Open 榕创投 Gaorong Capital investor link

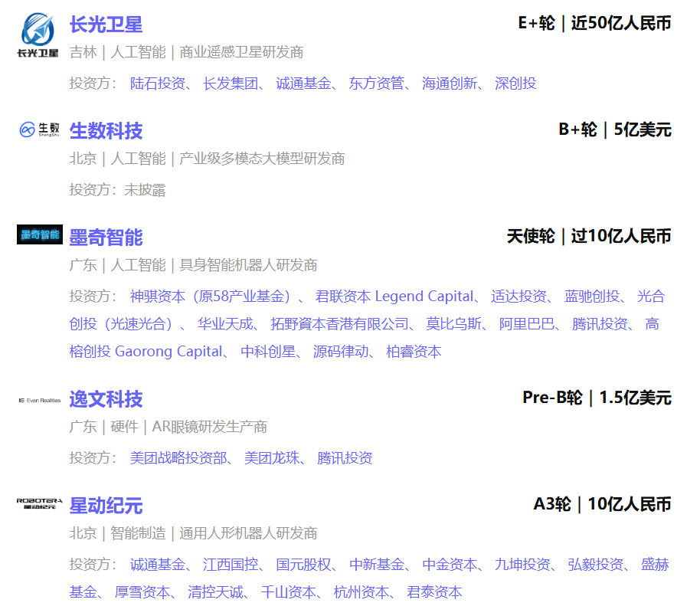146,352
